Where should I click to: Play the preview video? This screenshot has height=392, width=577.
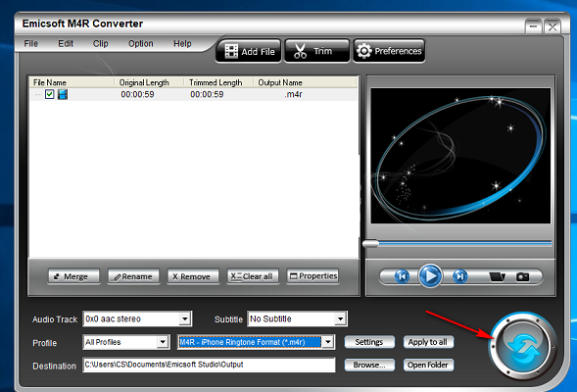[x=430, y=276]
